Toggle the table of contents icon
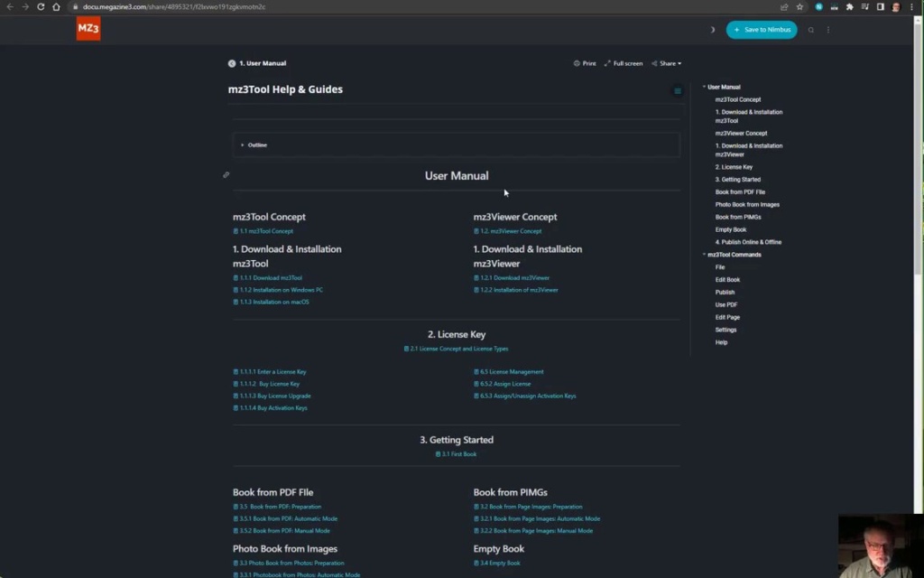 (678, 91)
